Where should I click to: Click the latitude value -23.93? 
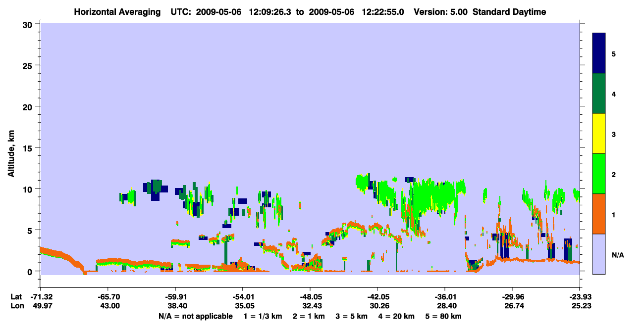[580, 297]
